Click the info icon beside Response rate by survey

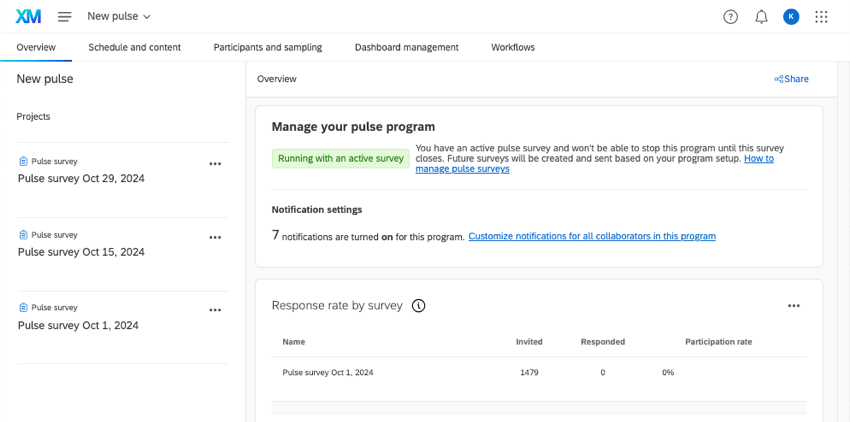tap(419, 305)
